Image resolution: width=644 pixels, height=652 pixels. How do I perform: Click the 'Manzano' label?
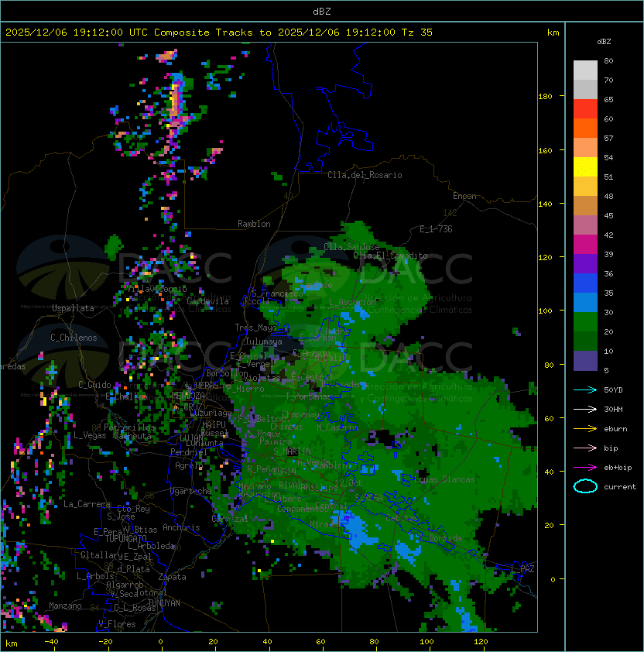pos(65,606)
